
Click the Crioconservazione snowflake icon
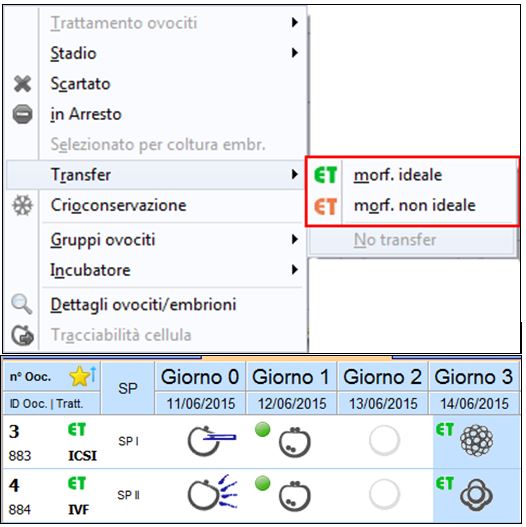tap(23, 205)
